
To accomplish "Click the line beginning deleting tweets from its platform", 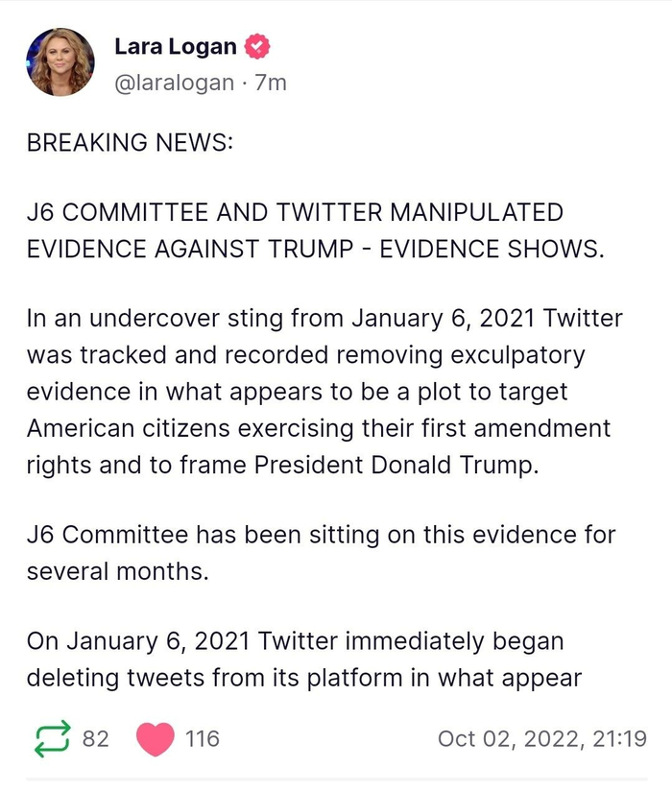I will [x=303, y=678].
